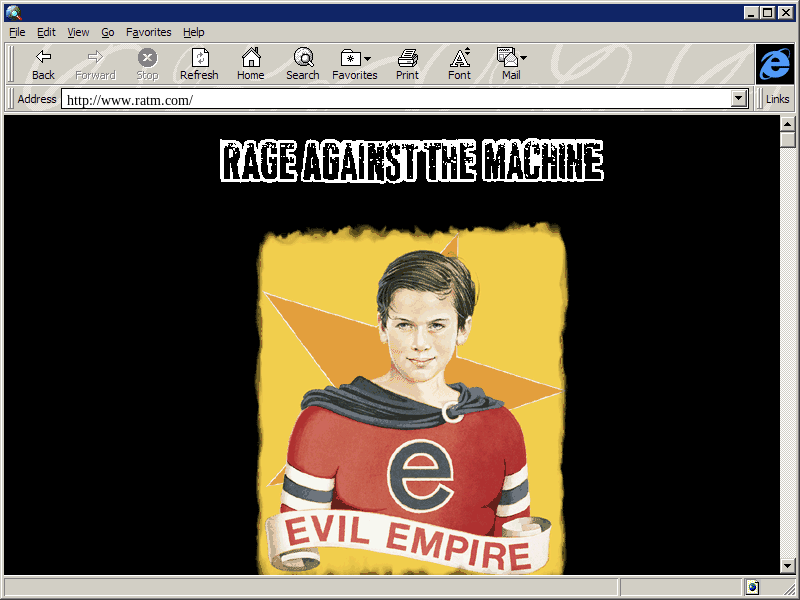Click the Internet Explorer logo icon
This screenshot has height=600, width=800.
tap(775, 64)
